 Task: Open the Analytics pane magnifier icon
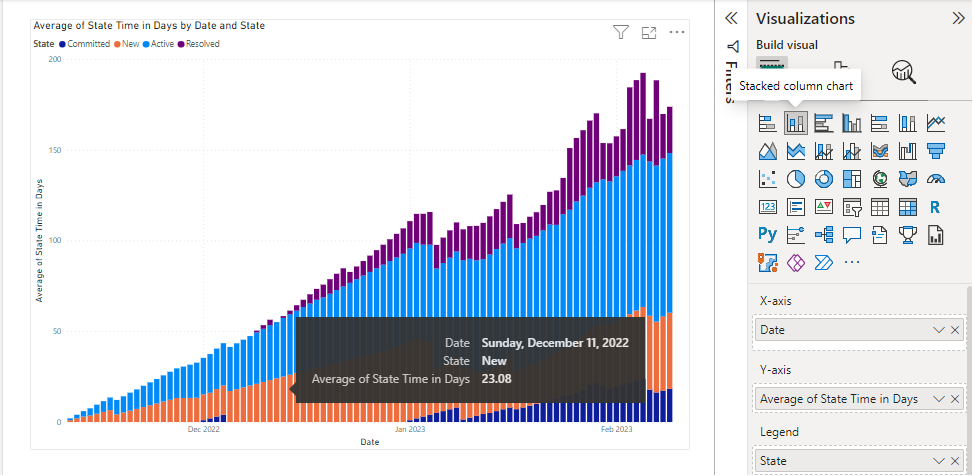[904, 70]
